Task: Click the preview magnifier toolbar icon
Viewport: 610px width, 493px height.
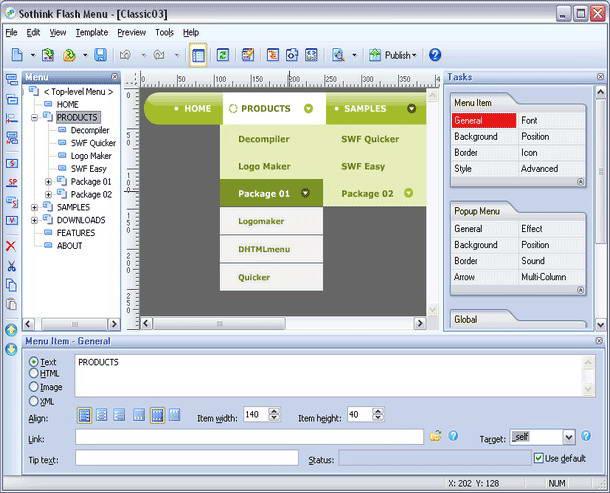Action: coord(338,55)
